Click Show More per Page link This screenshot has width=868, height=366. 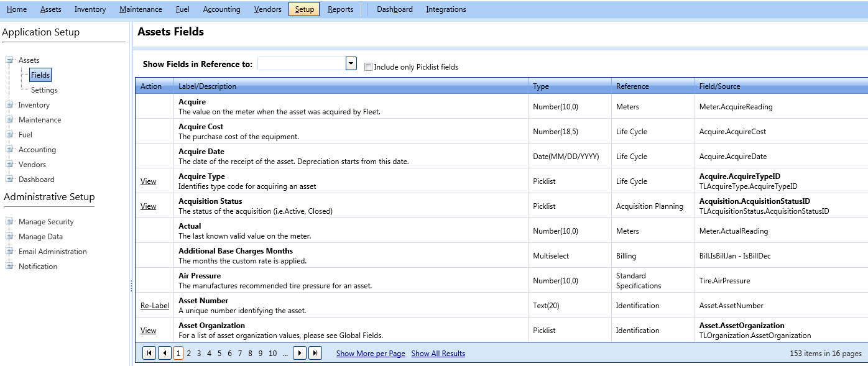pyautogui.click(x=371, y=354)
